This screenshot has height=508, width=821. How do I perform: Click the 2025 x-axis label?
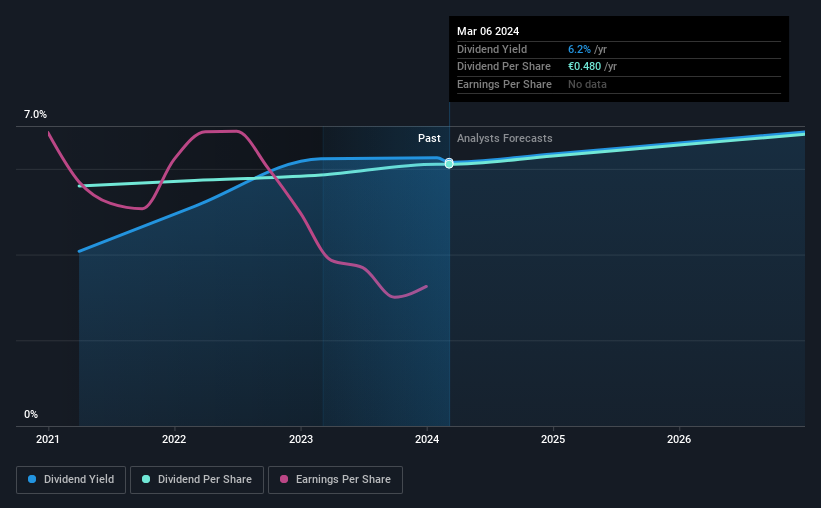point(553,439)
